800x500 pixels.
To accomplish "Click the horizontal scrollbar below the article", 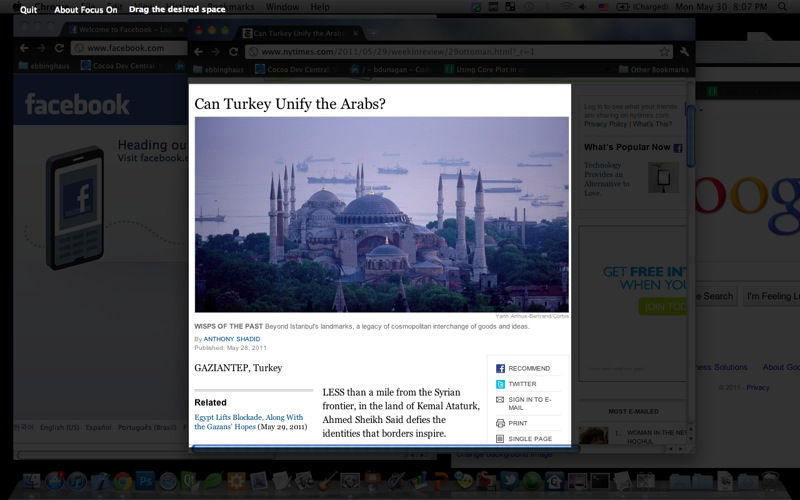I will tap(385, 448).
